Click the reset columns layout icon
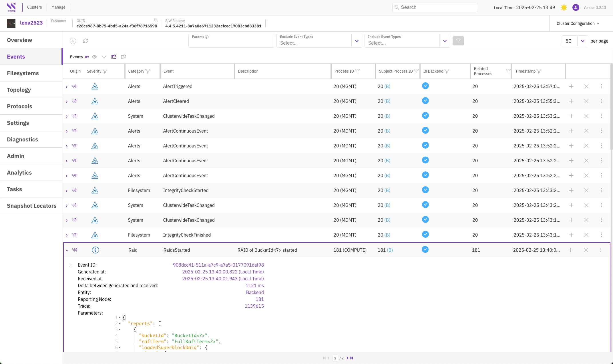The image size is (613, 364). coord(124,57)
